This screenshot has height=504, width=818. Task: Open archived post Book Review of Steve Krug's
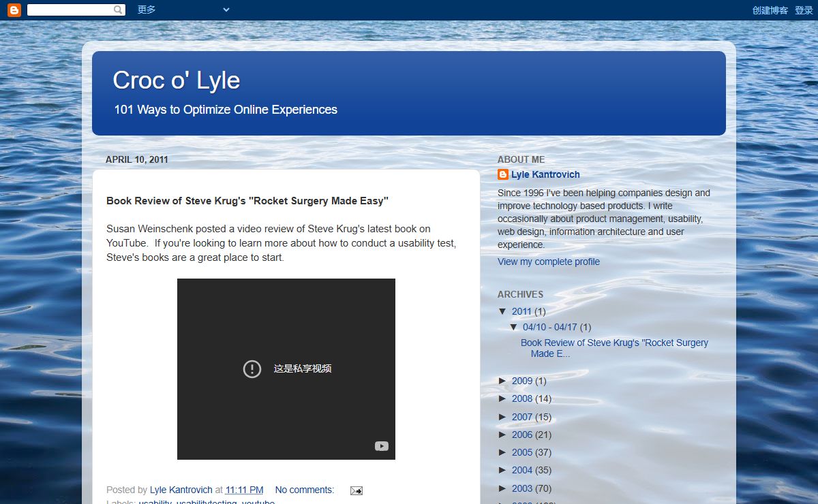[x=614, y=348]
